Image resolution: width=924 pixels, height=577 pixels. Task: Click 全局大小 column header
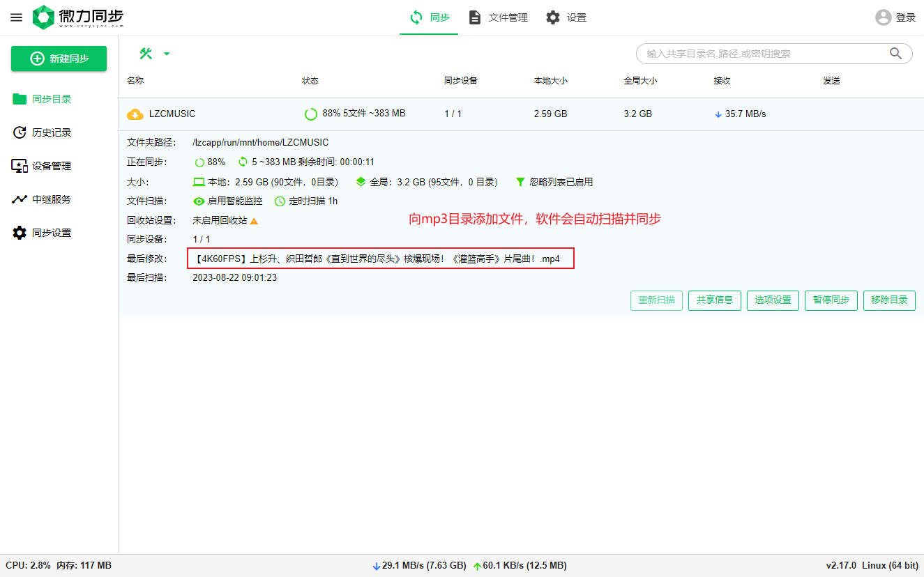coord(640,81)
